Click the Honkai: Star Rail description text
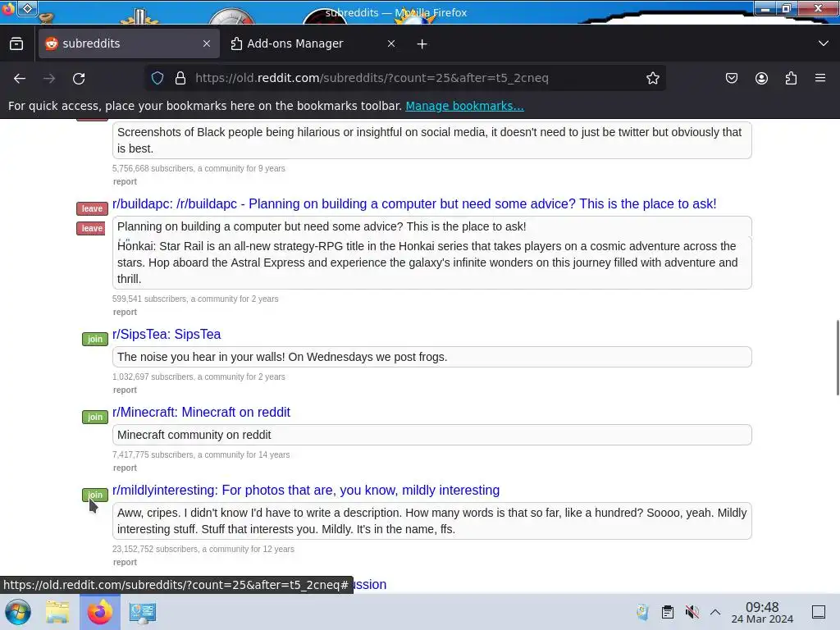 [427, 262]
